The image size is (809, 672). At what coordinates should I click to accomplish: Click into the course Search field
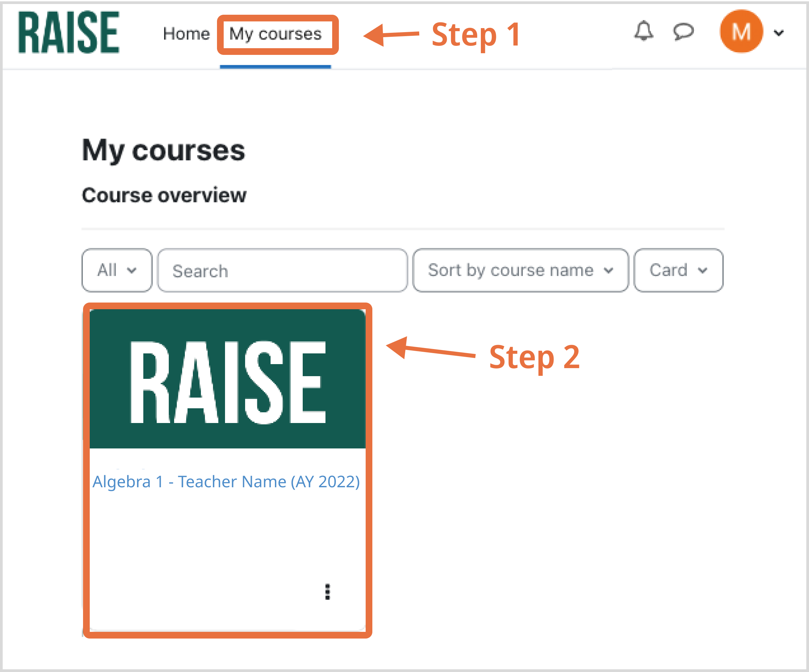point(282,271)
